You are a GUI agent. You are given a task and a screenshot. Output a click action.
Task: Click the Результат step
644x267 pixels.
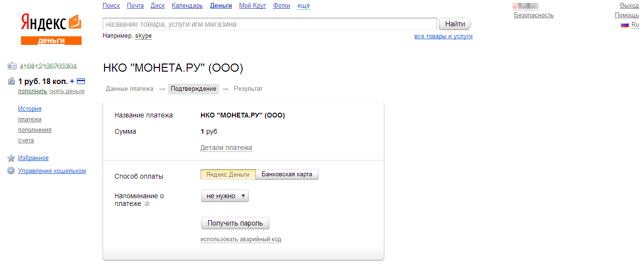pyautogui.click(x=248, y=89)
